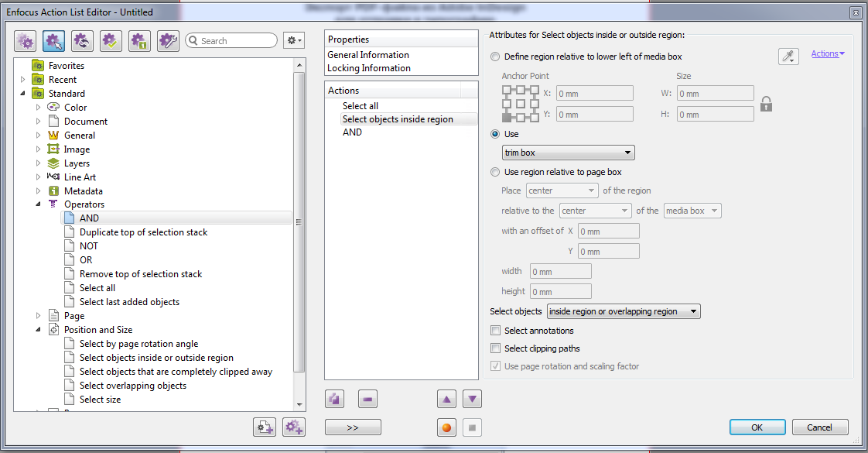This screenshot has width=868, height=453.
Task: Collapse the Standard tree node
Action: (x=22, y=93)
